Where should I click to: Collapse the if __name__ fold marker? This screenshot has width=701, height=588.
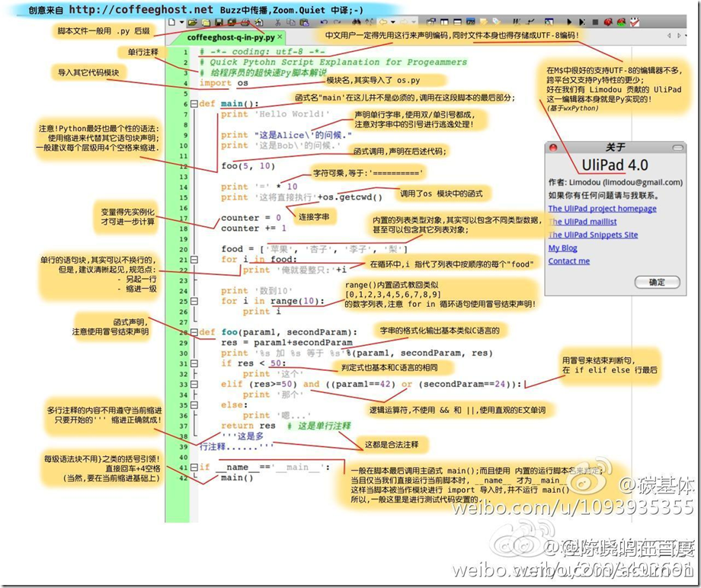194,467
